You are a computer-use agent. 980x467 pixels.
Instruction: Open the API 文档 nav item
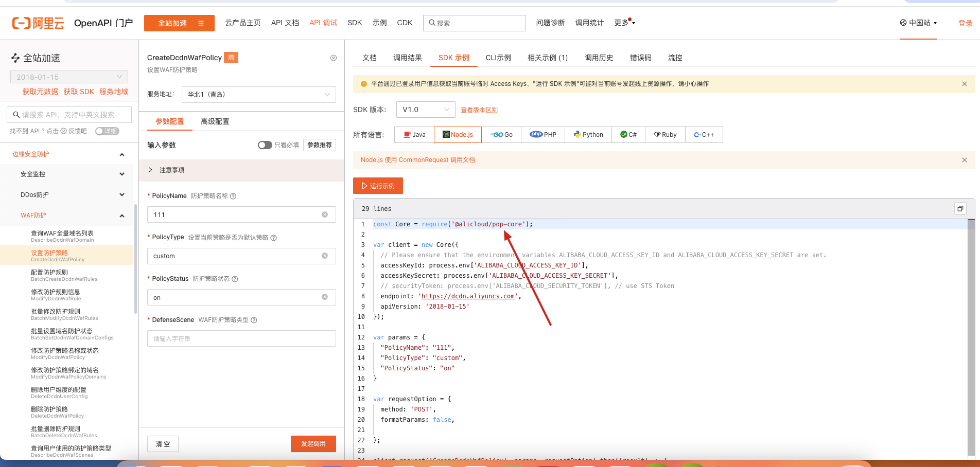285,23
